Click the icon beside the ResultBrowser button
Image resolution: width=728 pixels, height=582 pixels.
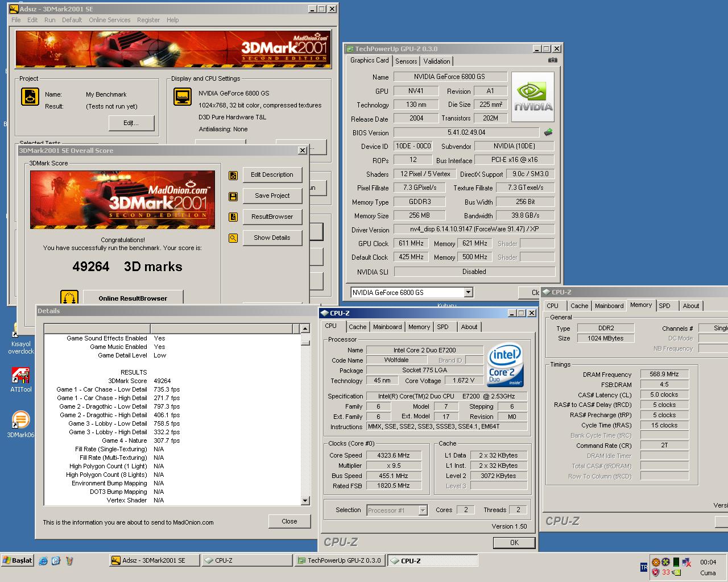click(233, 217)
